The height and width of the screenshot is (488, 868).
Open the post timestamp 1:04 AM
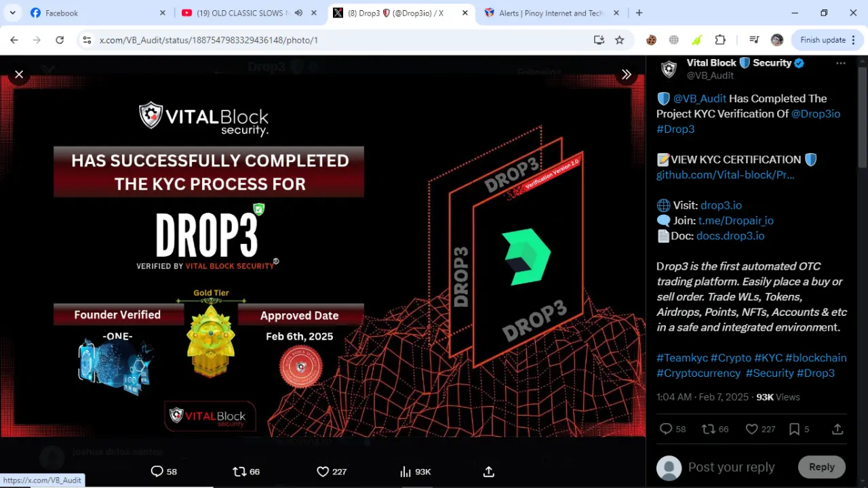[702, 397]
